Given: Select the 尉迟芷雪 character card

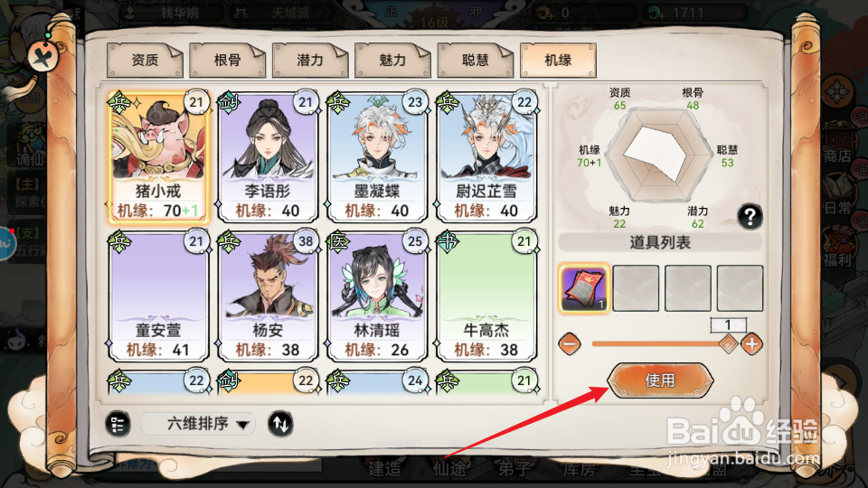Looking at the screenshot, I should (x=486, y=156).
